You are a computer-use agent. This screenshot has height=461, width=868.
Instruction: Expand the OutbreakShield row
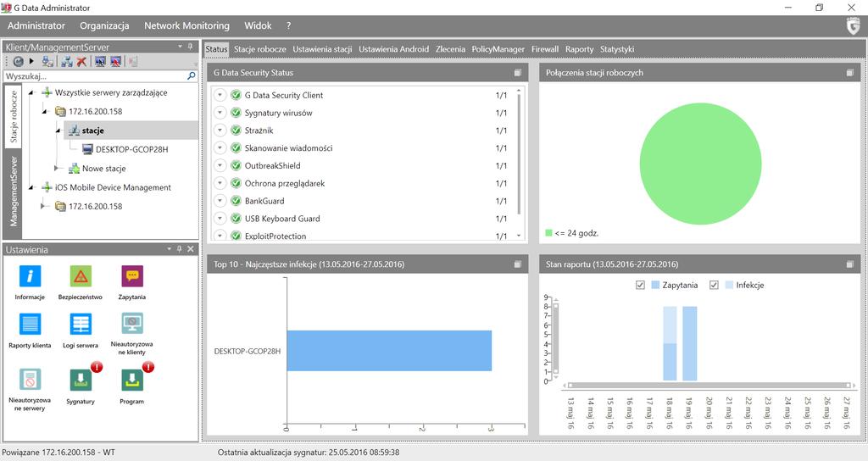click(x=220, y=165)
